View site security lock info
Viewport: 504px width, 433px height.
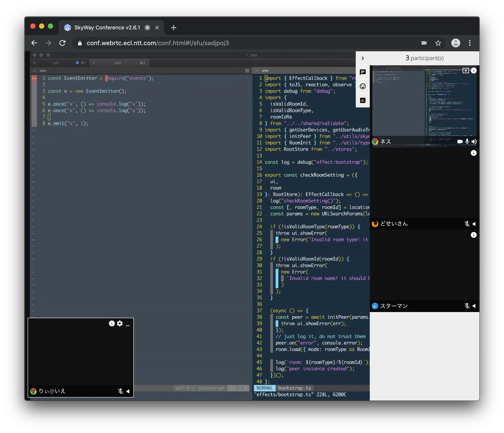(80, 43)
